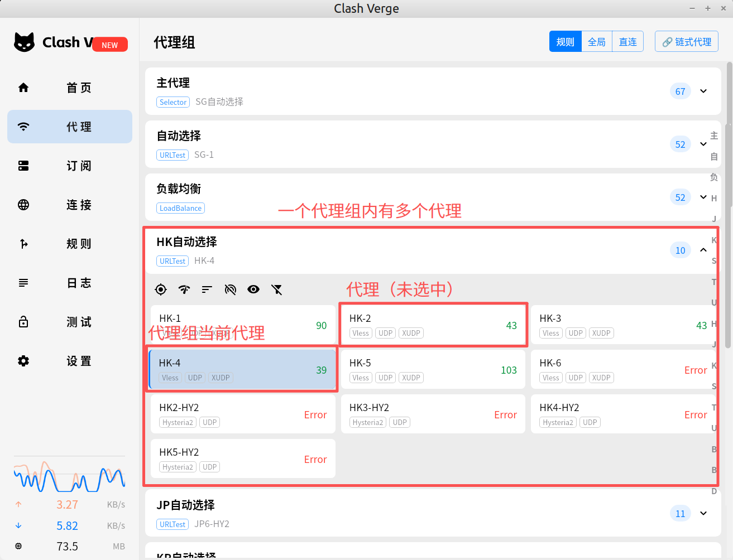Open 设置 settings in the sidebar
The image size is (733, 560).
70,361
